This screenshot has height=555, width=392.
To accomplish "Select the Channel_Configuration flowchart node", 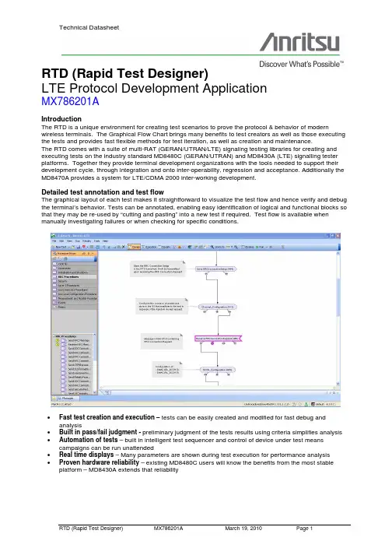I will pyautogui.click(x=217, y=307).
